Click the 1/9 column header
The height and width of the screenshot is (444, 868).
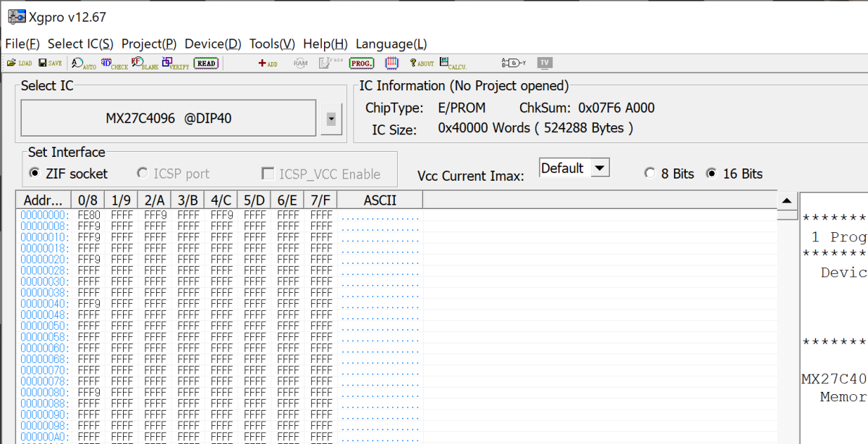122,200
